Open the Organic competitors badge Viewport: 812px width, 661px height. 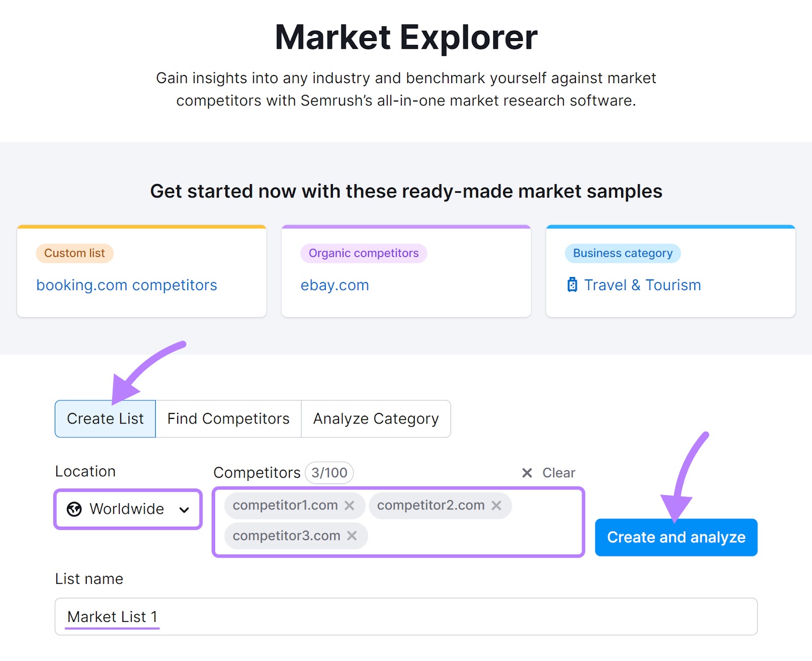click(363, 253)
